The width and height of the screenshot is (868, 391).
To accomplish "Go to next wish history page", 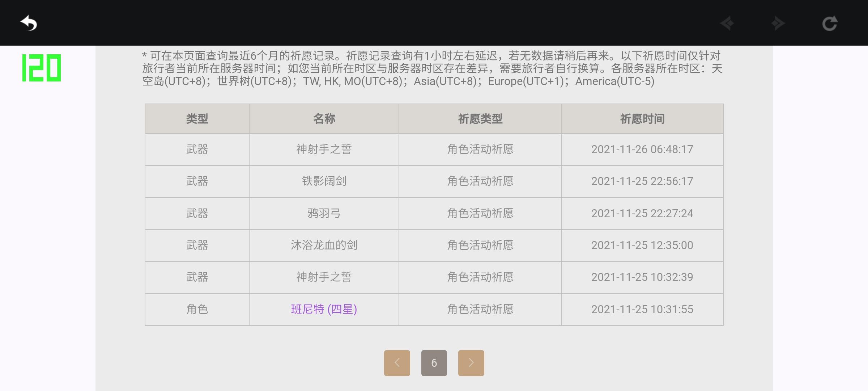I will 471,363.
